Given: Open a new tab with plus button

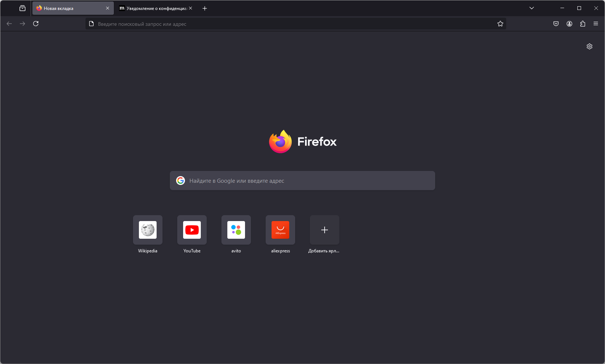Looking at the screenshot, I should [205, 8].
